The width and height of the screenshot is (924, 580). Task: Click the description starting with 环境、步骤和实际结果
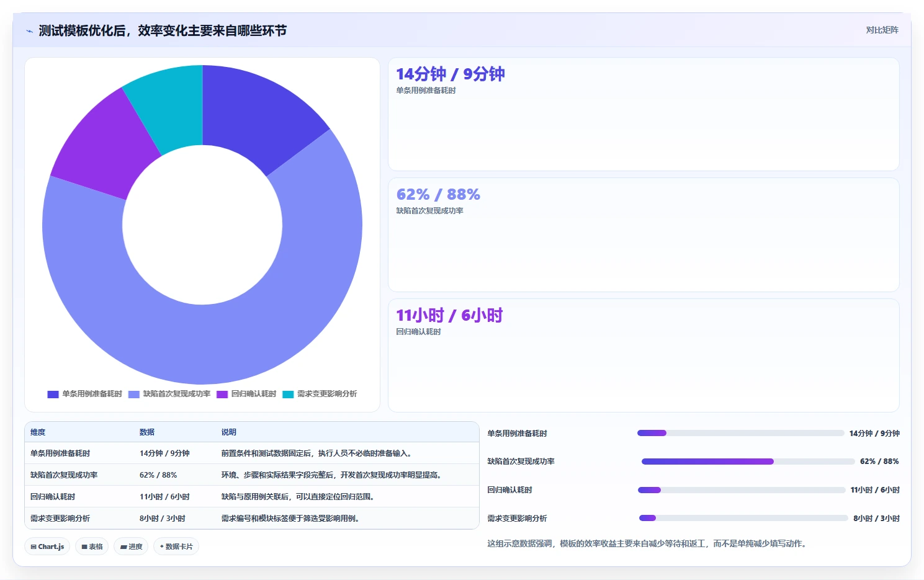click(333, 475)
